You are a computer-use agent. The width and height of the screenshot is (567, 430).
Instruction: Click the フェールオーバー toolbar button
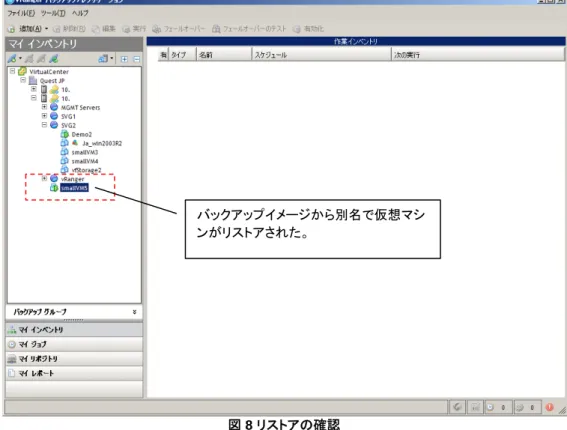[x=179, y=29]
